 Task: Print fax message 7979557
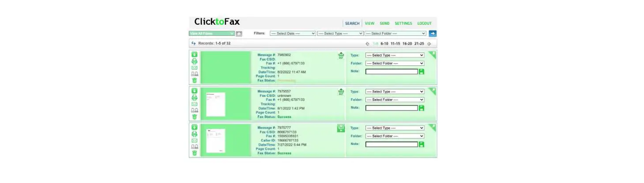pos(194,97)
